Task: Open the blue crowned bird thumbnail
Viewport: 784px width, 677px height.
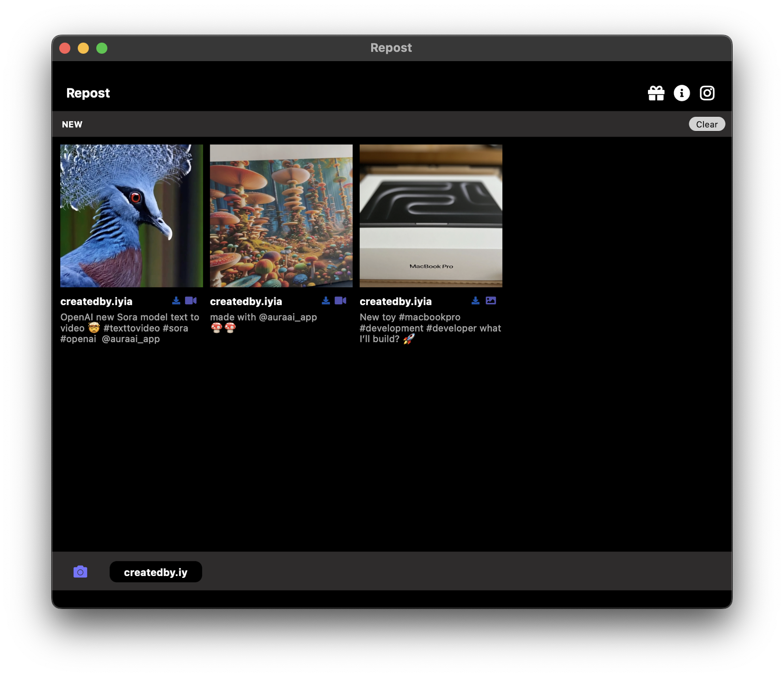Action: click(x=131, y=216)
